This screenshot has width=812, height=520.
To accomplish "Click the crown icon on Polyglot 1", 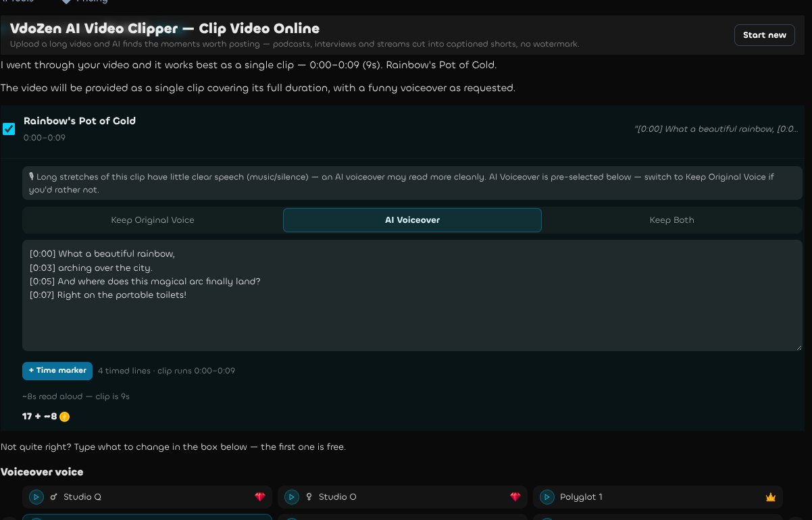I will click(x=771, y=497).
